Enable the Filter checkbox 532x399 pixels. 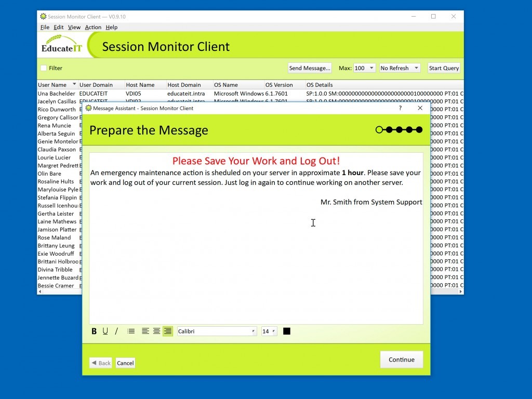(x=44, y=68)
